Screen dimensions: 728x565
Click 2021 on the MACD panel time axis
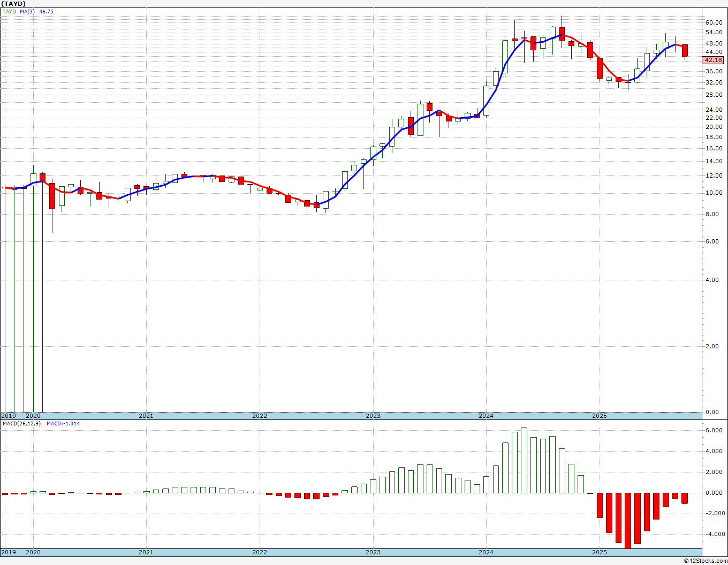[146, 552]
